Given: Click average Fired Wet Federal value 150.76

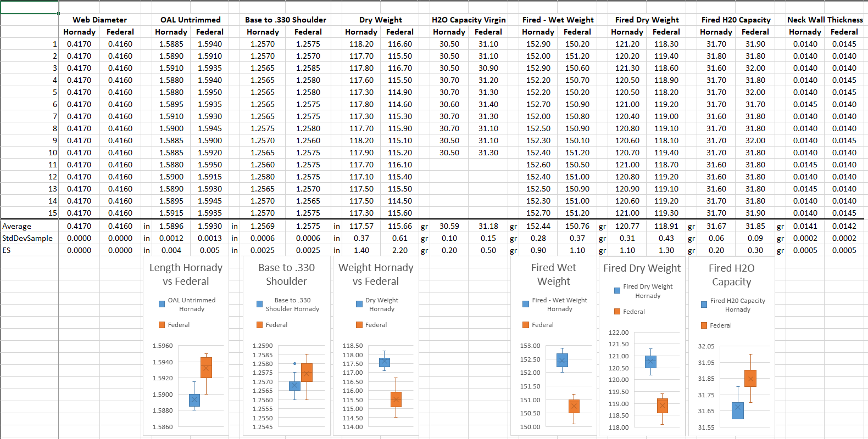Looking at the screenshot, I should click(577, 226).
